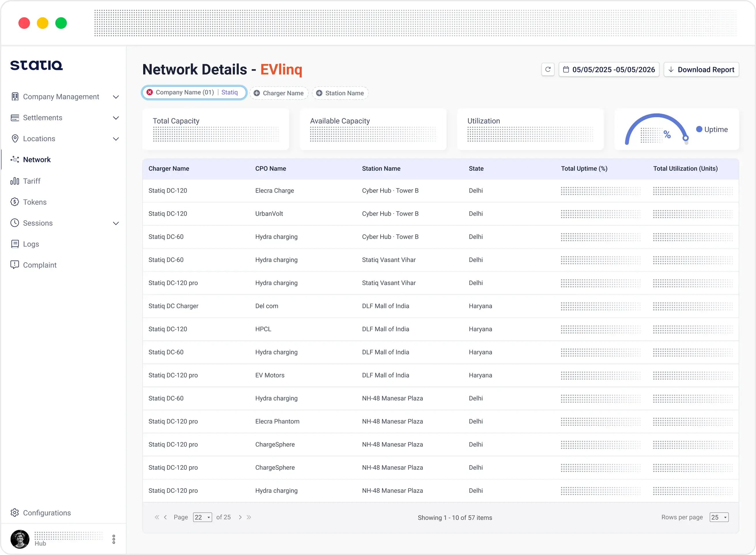This screenshot has width=756, height=555.
Task: Click the Statiq logo
Action: pyautogui.click(x=36, y=65)
